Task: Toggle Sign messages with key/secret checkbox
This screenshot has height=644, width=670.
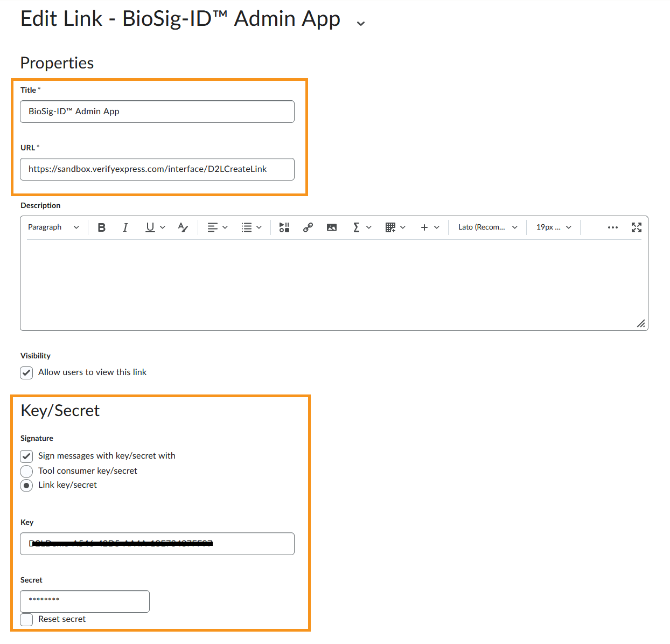Action: point(26,456)
